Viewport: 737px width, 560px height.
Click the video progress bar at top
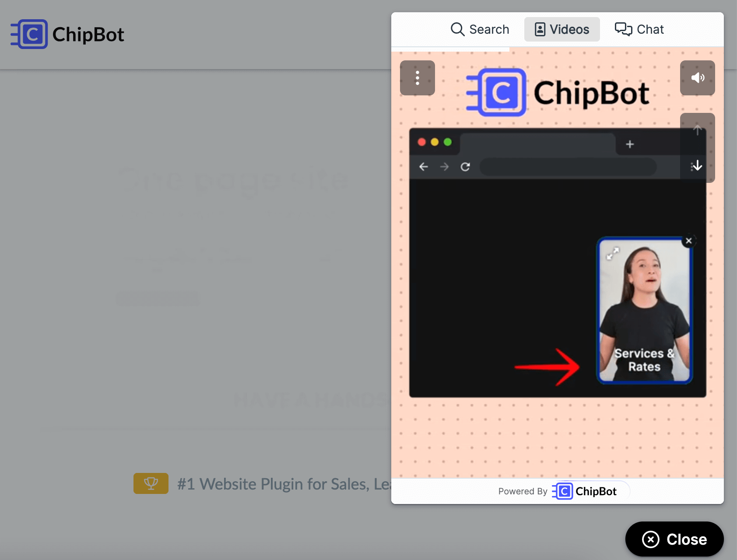tap(558, 49)
